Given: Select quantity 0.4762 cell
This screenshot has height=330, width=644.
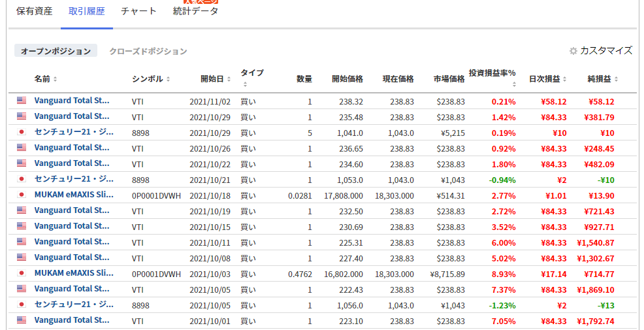Looking at the screenshot, I should tap(300, 274).
